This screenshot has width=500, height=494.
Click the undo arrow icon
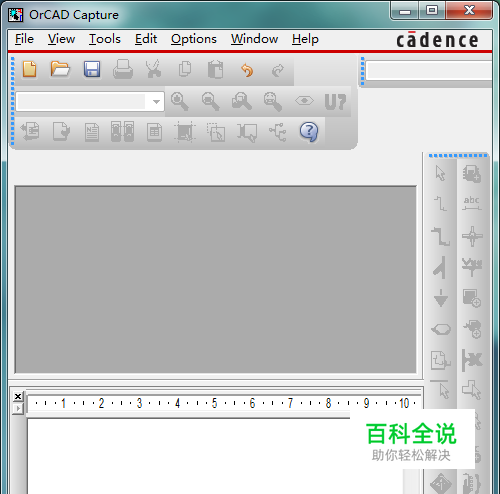click(x=247, y=70)
